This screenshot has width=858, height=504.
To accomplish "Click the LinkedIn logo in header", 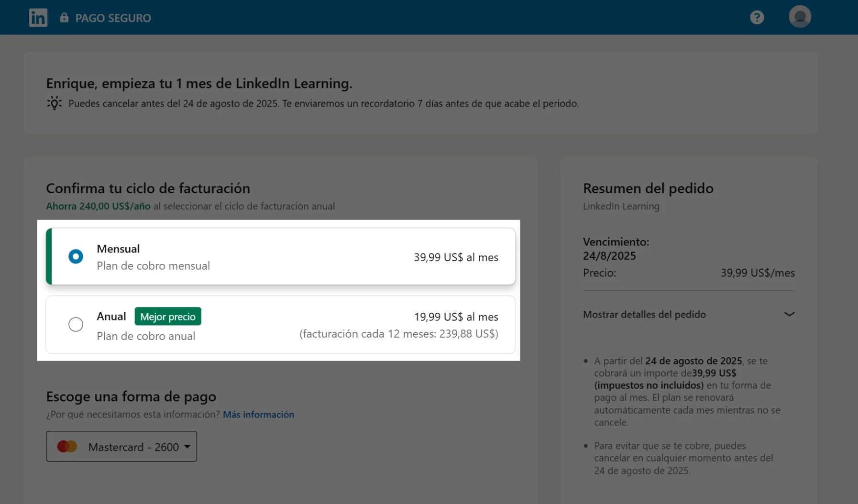I will click(38, 18).
